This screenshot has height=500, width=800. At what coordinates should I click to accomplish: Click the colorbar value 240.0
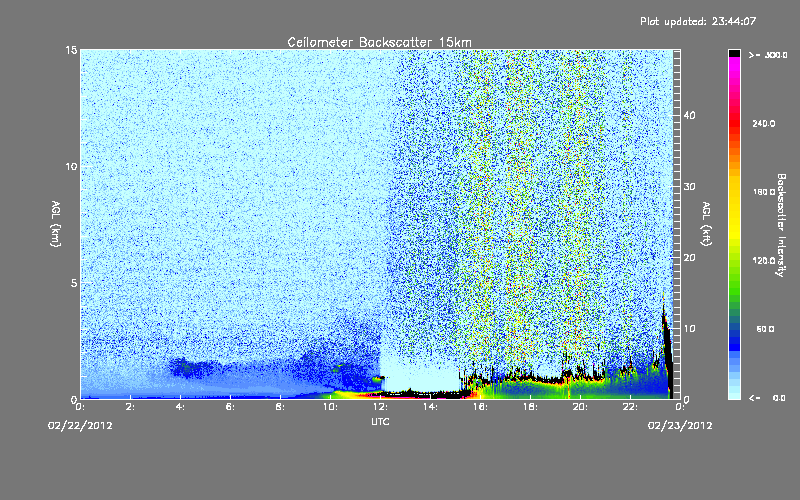(x=764, y=123)
